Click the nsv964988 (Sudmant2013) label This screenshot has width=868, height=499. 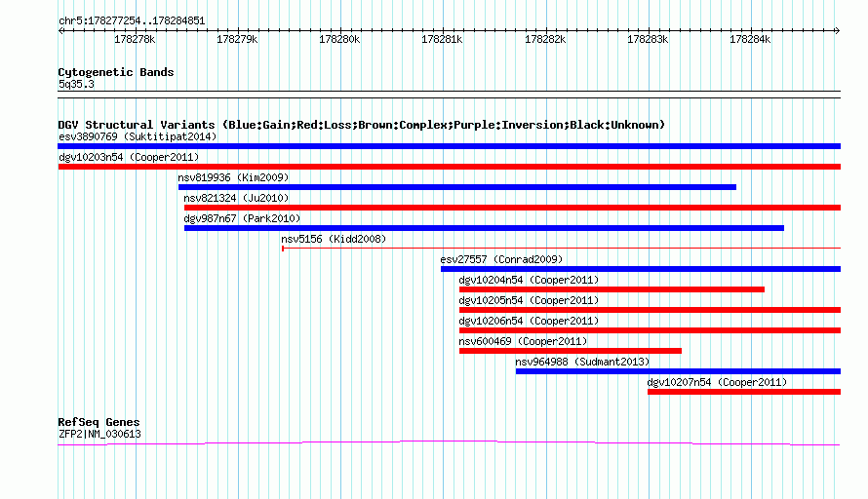click(582, 362)
